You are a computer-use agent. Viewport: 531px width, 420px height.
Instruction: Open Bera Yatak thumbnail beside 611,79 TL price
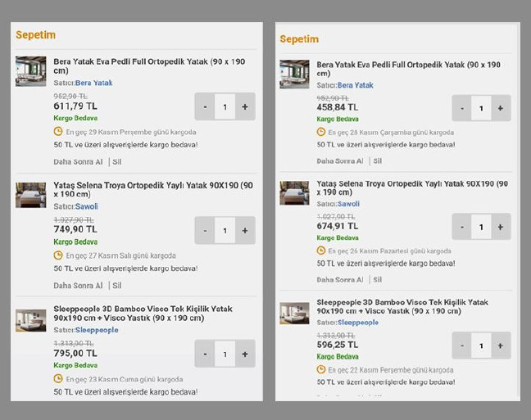(30, 71)
